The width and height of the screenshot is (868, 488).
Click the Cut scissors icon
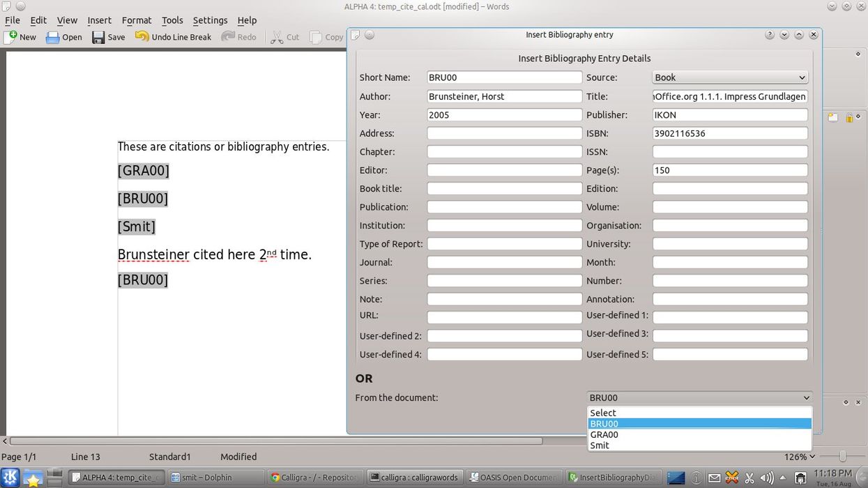pos(277,37)
